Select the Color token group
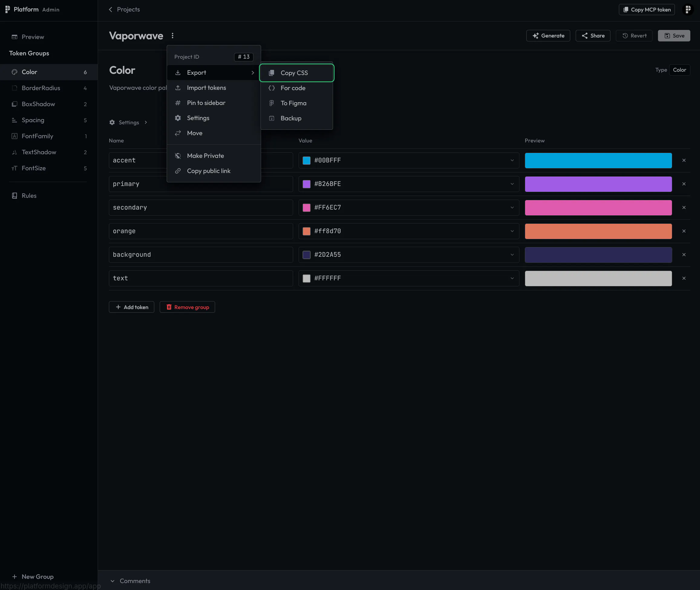 [49, 72]
